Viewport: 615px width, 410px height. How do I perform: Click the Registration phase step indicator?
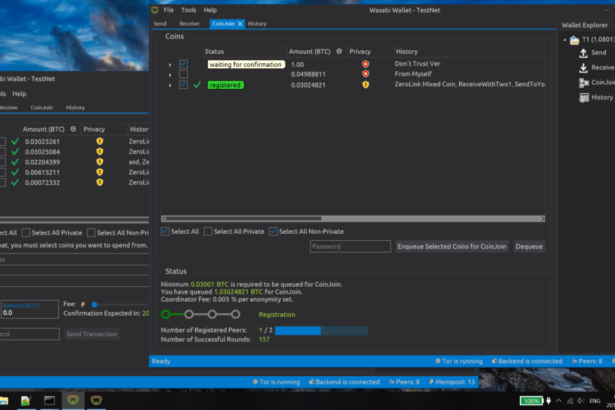(166, 314)
